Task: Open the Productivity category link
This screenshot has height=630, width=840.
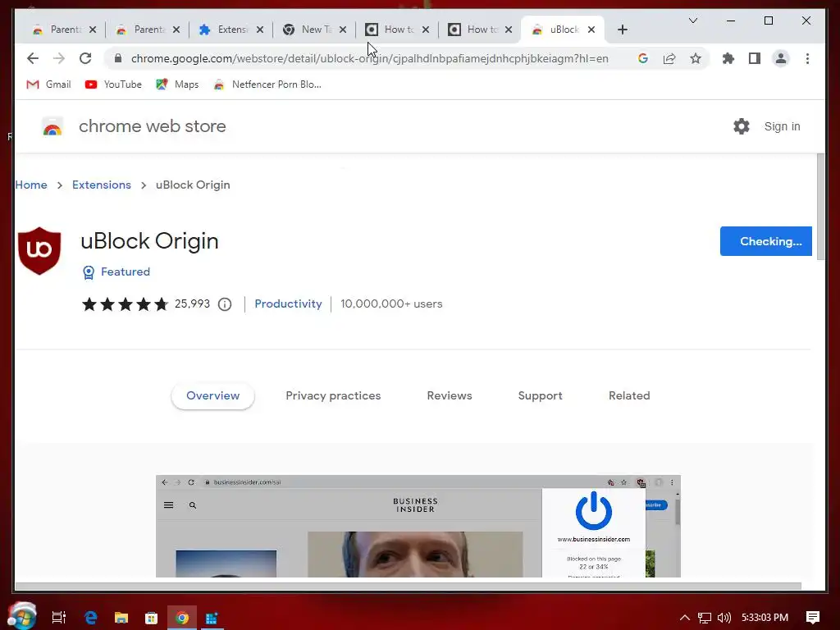Action: coord(288,304)
